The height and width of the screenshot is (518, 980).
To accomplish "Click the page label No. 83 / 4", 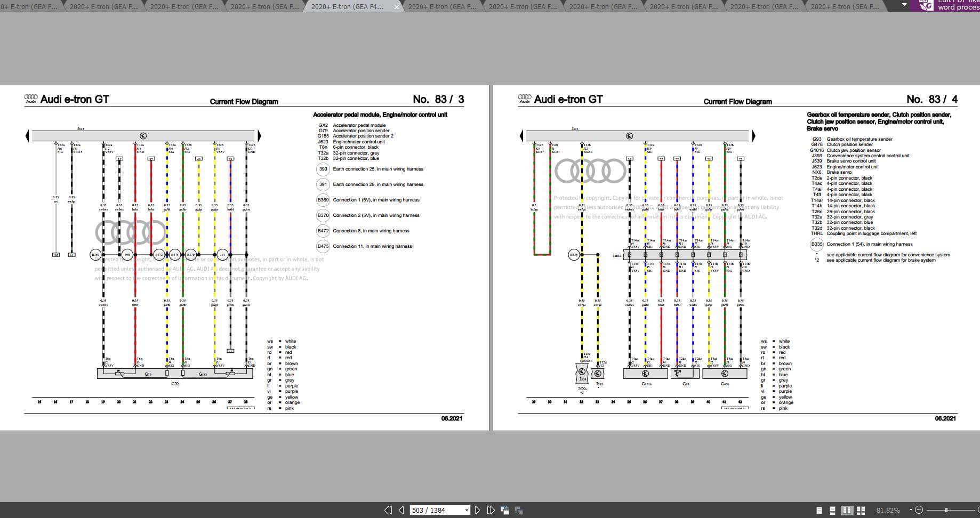I will pyautogui.click(x=932, y=99).
